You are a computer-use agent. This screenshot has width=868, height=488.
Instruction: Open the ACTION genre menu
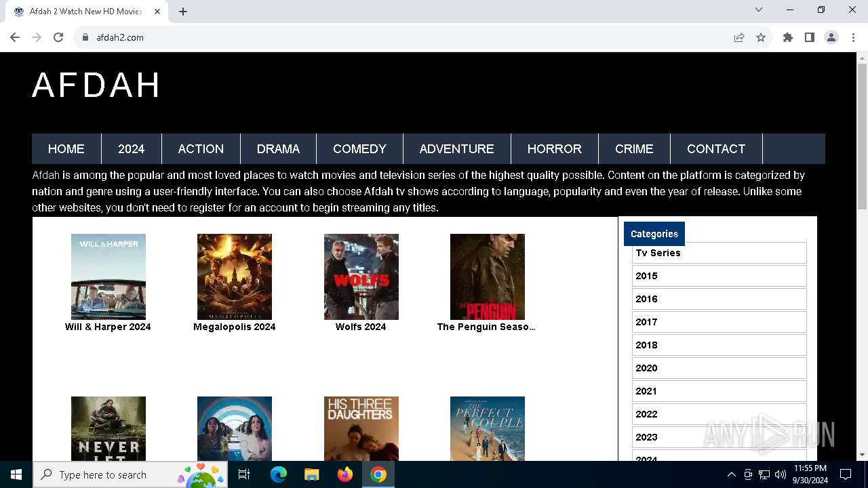coord(201,149)
